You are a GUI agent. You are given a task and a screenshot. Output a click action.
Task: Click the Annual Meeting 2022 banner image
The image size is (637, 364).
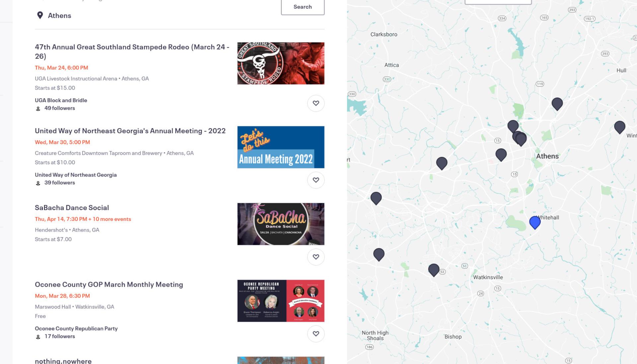coord(281,147)
